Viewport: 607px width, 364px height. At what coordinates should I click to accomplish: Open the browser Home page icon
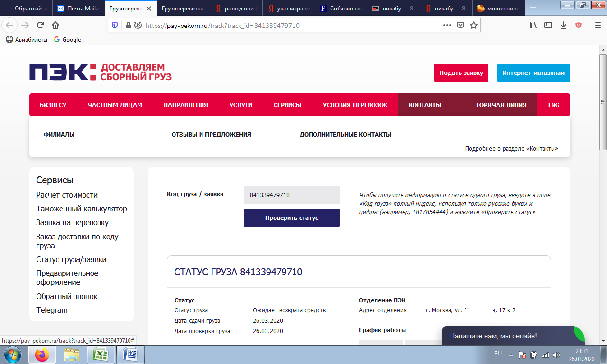pos(55,25)
